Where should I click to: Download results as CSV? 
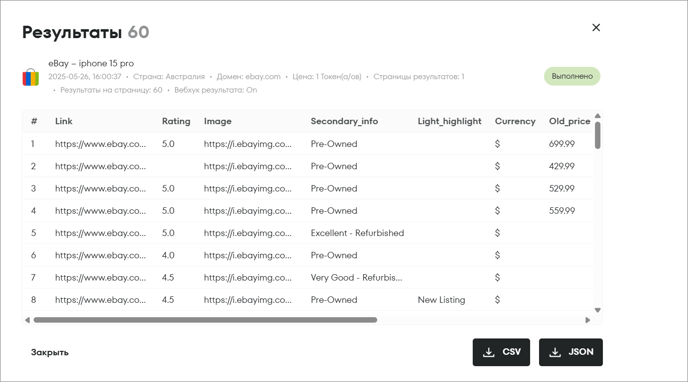[501, 352]
